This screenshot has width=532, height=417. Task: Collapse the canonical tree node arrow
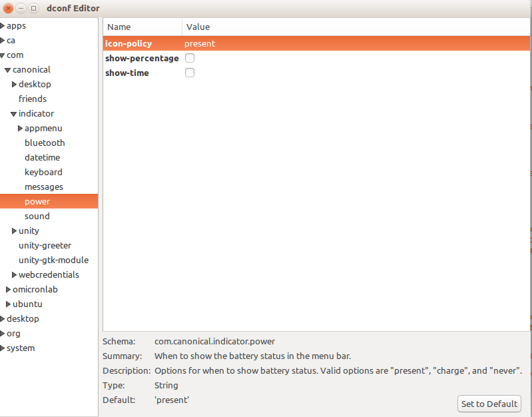8,70
